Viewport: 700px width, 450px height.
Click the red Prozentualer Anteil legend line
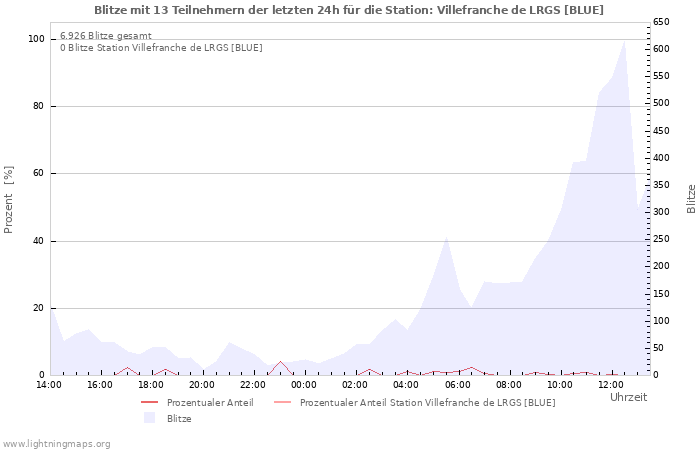[151, 402]
